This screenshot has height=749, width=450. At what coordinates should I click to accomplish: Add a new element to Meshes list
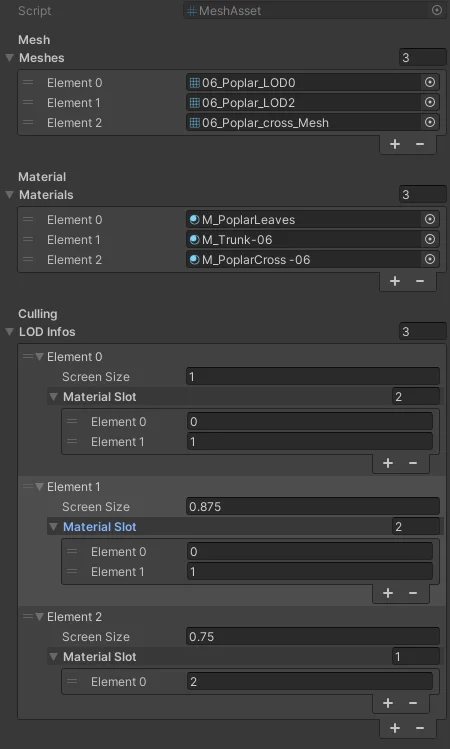[395, 144]
